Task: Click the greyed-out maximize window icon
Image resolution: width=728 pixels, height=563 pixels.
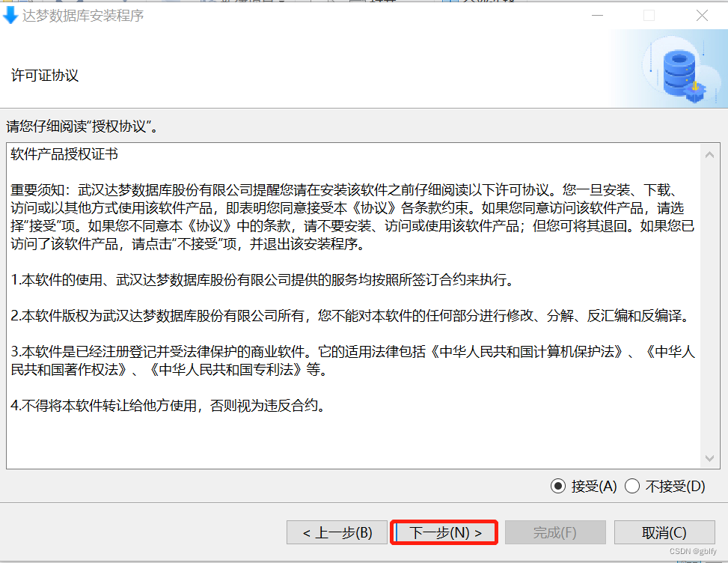Action: pos(649,15)
